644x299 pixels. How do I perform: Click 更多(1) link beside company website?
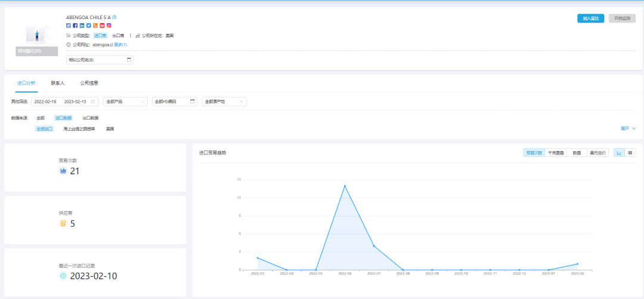tap(120, 45)
